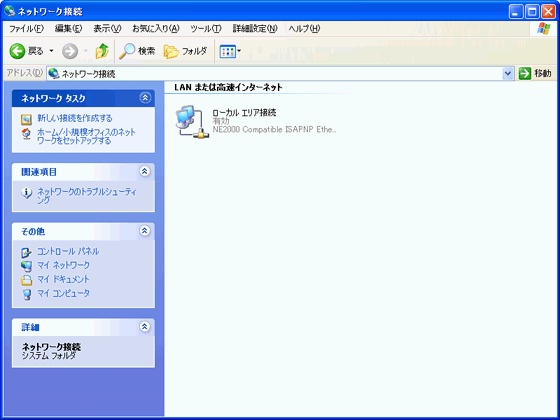Image resolution: width=560 pixels, height=420 pixels.
Task: Click inside the address bar field
Action: click(x=275, y=74)
